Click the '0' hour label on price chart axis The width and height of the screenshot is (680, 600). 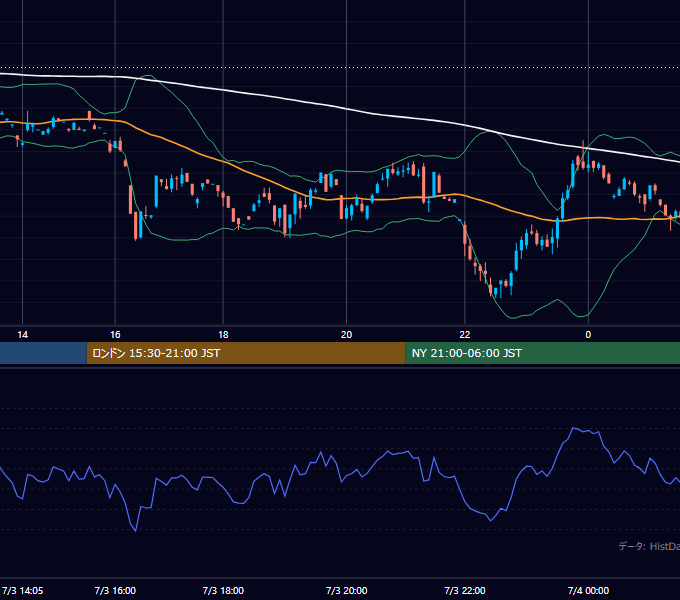click(588, 335)
